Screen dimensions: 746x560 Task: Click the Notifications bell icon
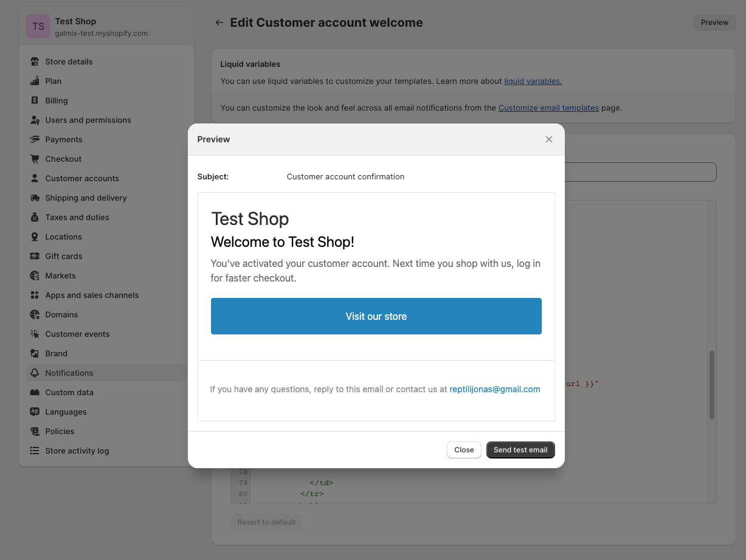coord(35,373)
